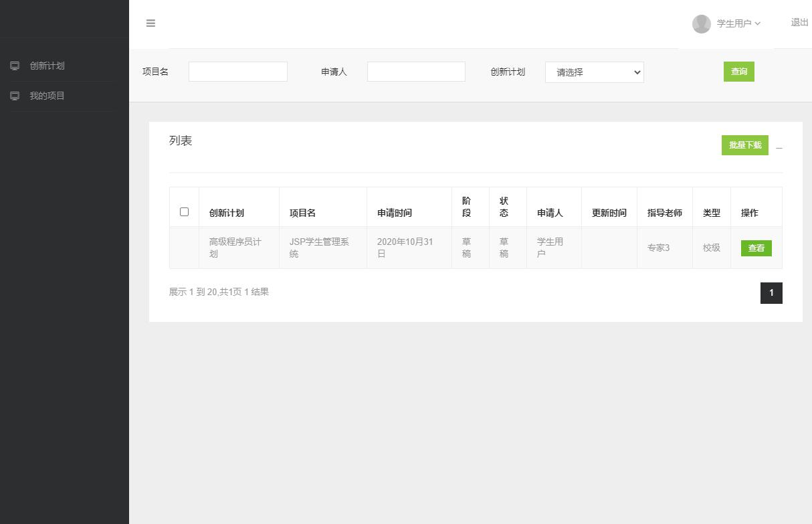The image size is (812, 524).
Task: Click the 退出 logout link
Action: click(x=799, y=22)
